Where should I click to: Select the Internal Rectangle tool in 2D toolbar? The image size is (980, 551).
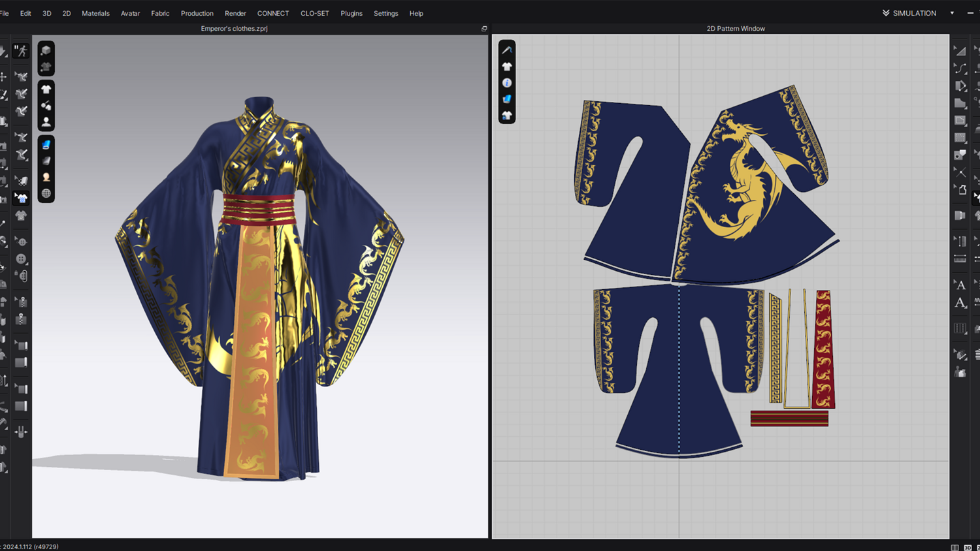[960, 121]
